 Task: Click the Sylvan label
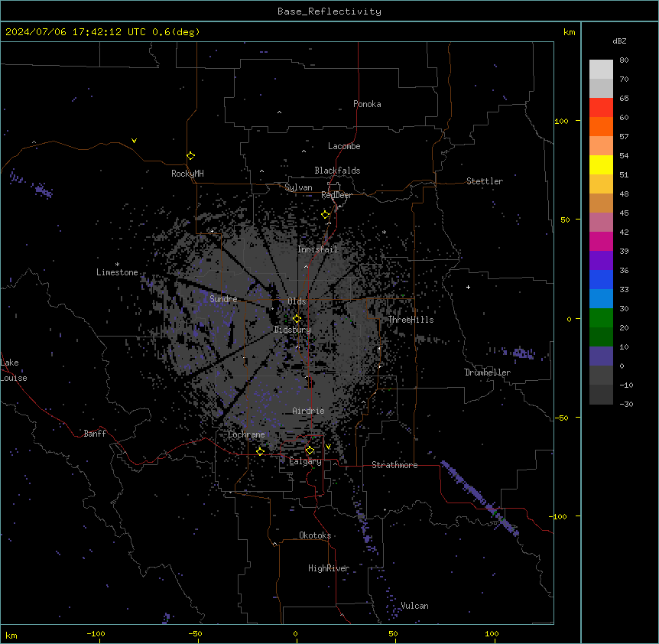point(298,187)
